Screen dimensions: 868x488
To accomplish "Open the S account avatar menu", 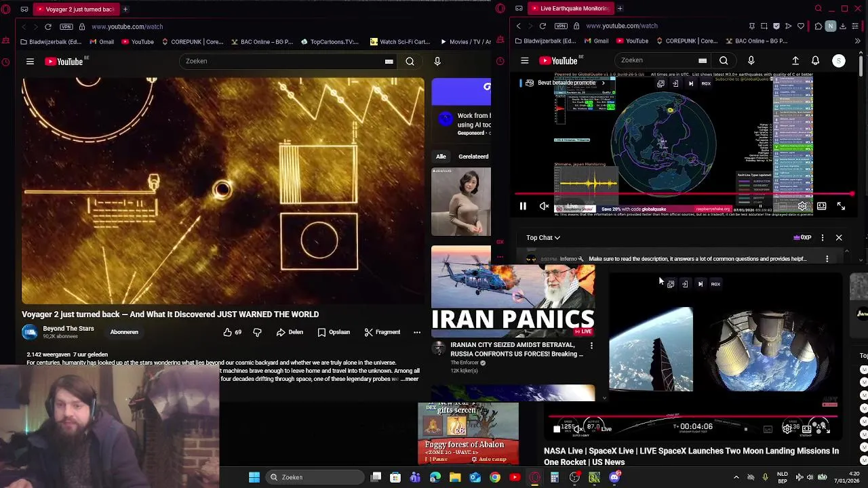I will pos(839,61).
